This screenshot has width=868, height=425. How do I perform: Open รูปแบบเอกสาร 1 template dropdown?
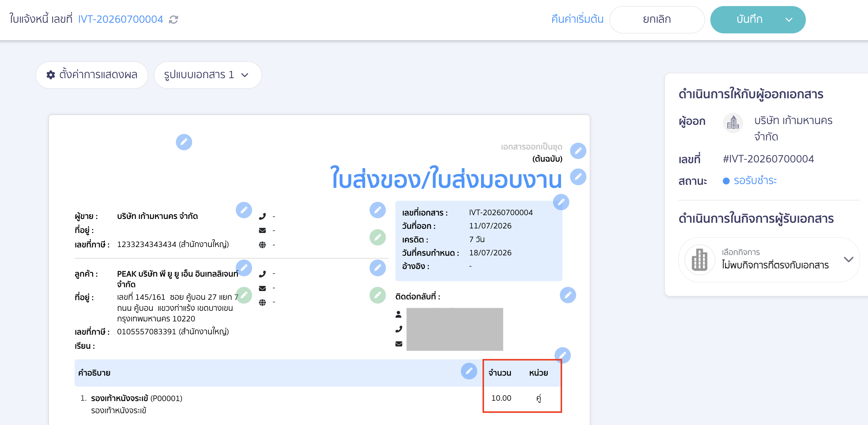click(x=207, y=75)
